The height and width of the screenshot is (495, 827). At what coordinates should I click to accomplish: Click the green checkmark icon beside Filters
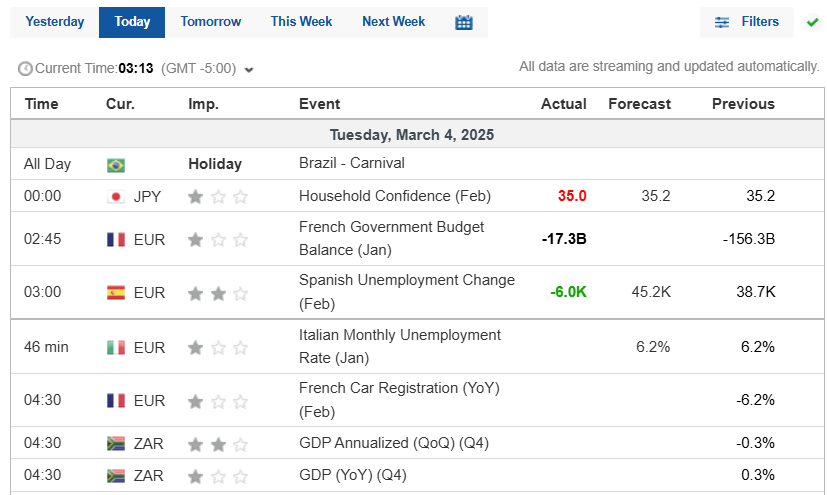[813, 22]
